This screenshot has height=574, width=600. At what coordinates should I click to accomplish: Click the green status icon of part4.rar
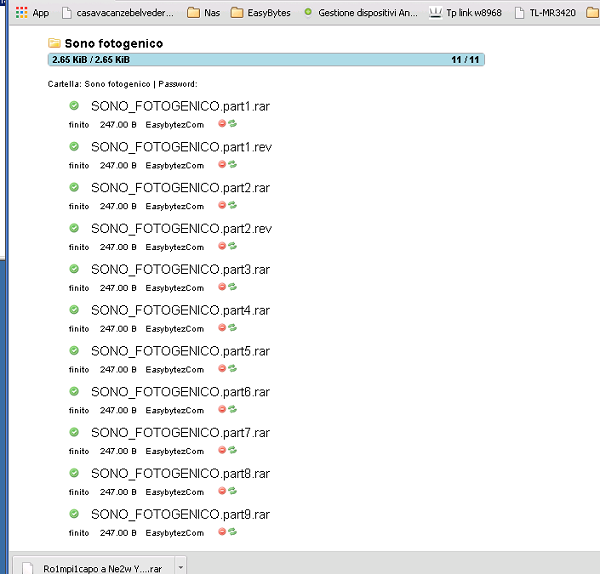click(74, 309)
